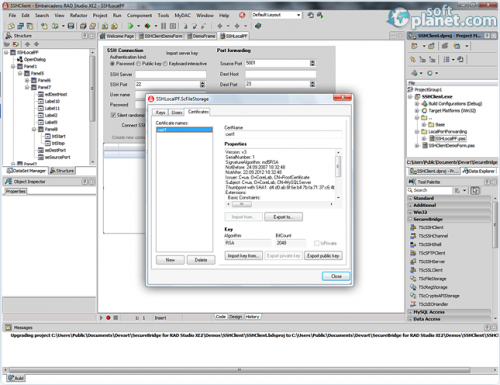Switch to Users tab in dialog
The width and height of the screenshot is (500, 385).
click(x=177, y=112)
